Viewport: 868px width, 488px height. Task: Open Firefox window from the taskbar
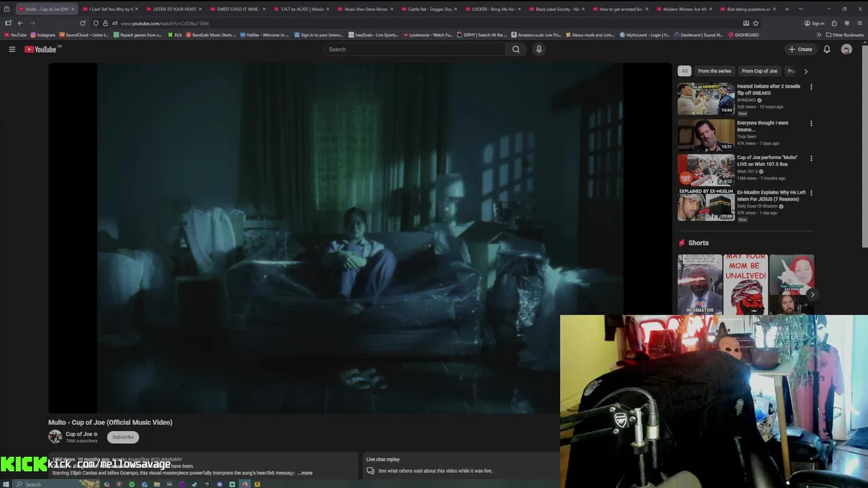pos(244,484)
